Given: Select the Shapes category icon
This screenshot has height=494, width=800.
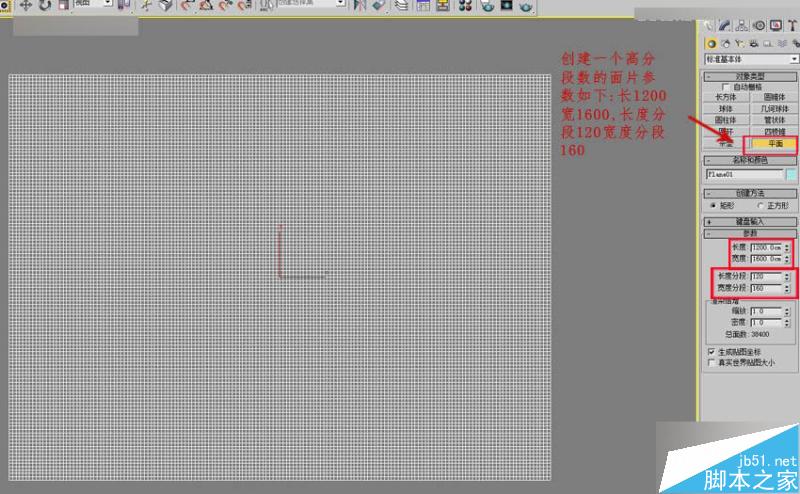Looking at the screenshot, I should pyautogui.click(x=726, y=44).
